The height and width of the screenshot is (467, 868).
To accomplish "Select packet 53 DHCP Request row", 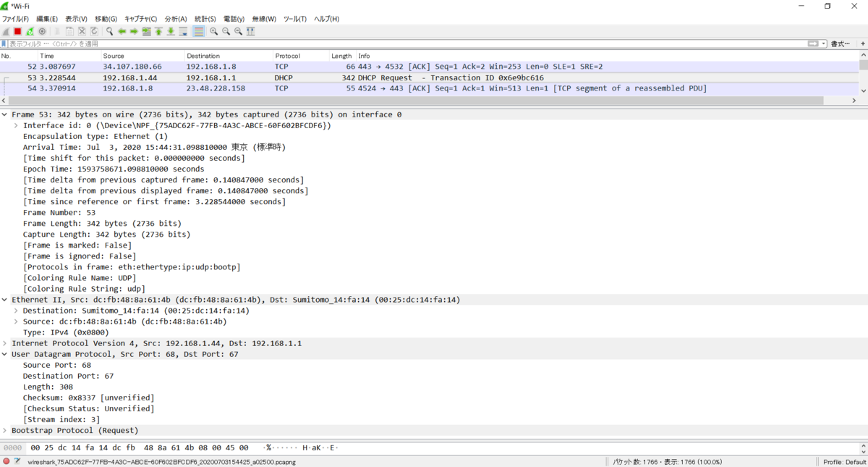I will click(430, 77).
